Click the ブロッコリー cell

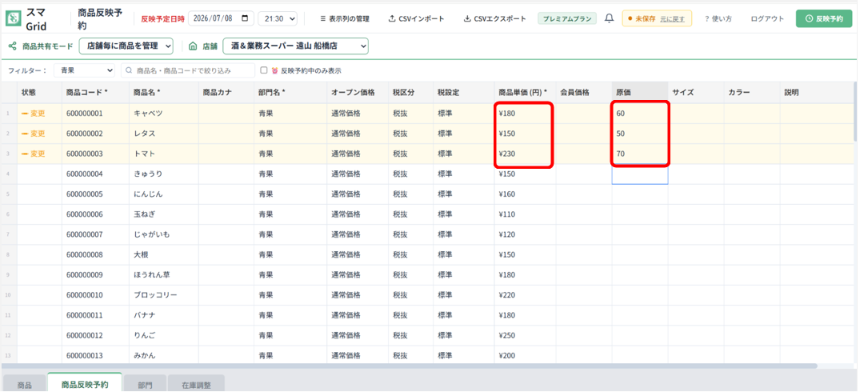tap(163, 295)
